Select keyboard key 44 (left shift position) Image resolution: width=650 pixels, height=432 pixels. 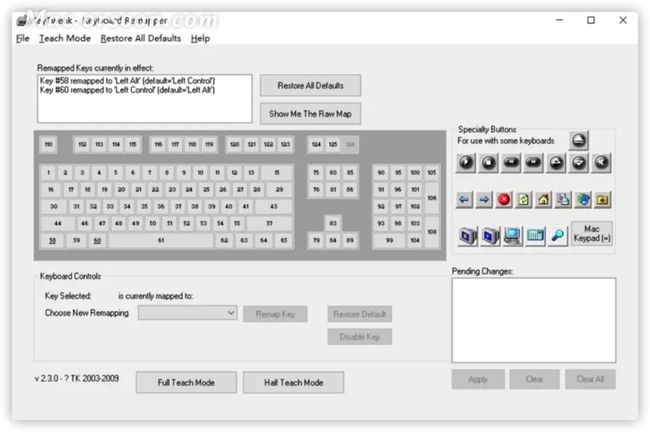[58, 223]
